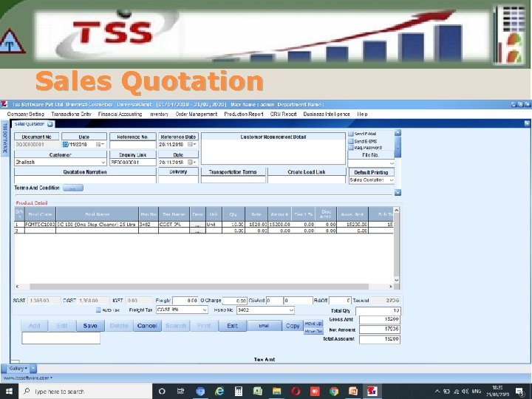Toggle the Req. Password checkbox
The height and width of the screenshot is (399, 532).
pos(351,148)
